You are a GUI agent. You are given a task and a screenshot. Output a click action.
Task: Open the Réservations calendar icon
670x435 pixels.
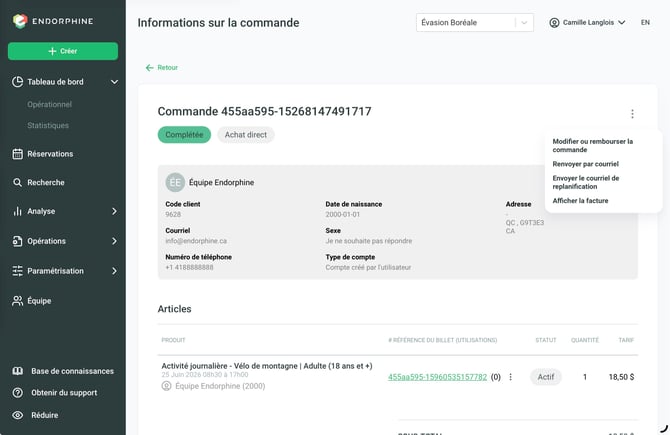(18, 154)
